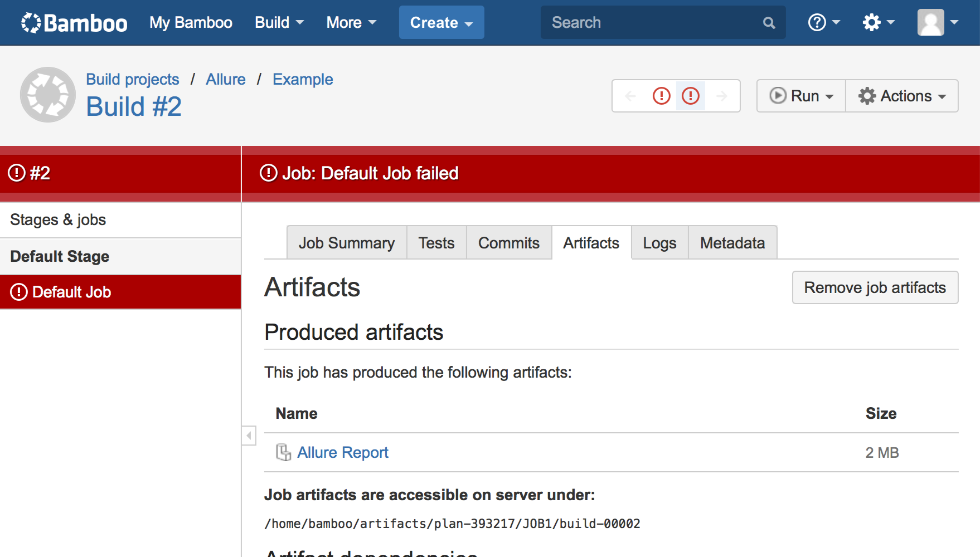Click the search magnifier icon
980x557 pixels.
pyautogui.click(x=769, y=23)
